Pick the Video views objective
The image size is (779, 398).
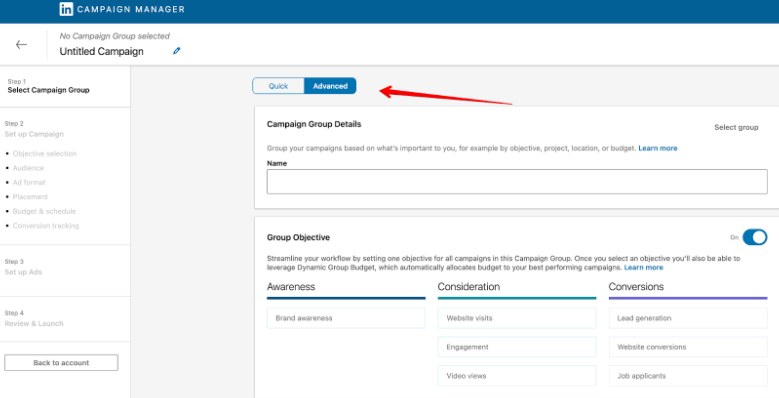(517, 376)
